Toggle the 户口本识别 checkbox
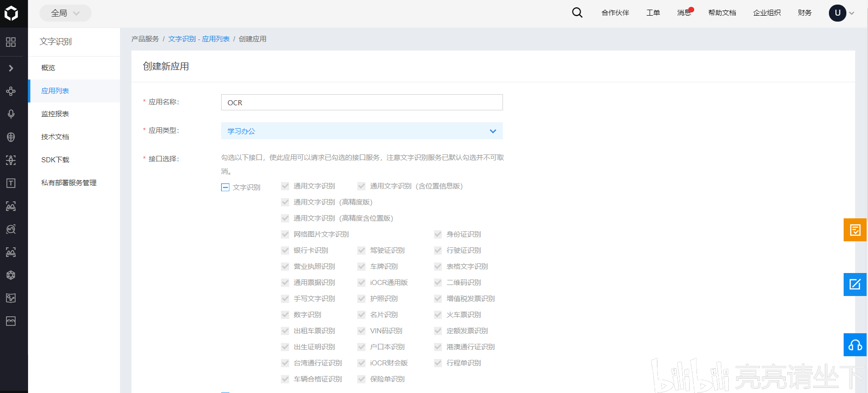Viewport: 868px width, 393px height. click(x=361, y=347)
